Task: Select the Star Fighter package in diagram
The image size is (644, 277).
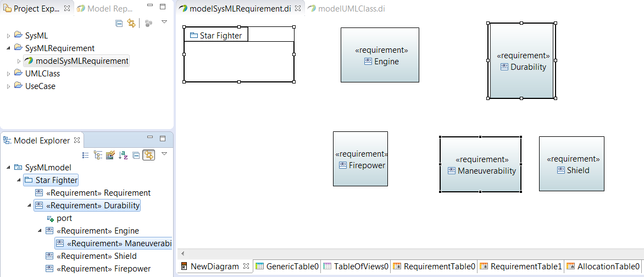Action: (239, 54)
